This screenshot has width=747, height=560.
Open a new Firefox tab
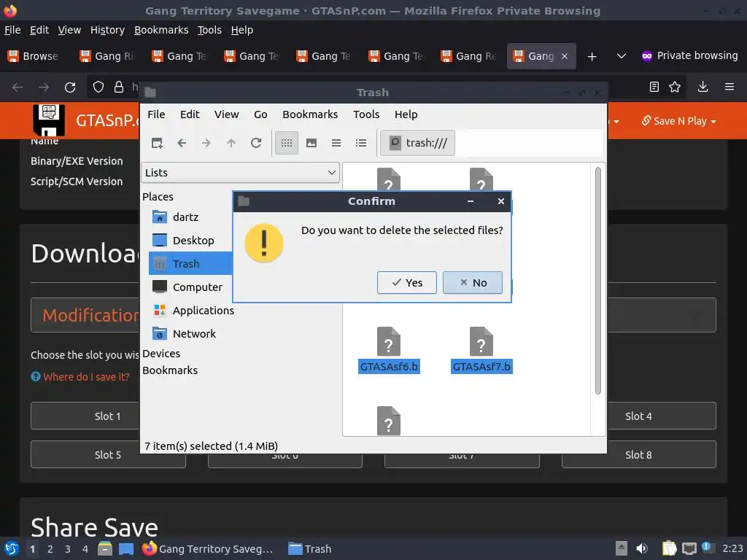(x=592, y=57)
